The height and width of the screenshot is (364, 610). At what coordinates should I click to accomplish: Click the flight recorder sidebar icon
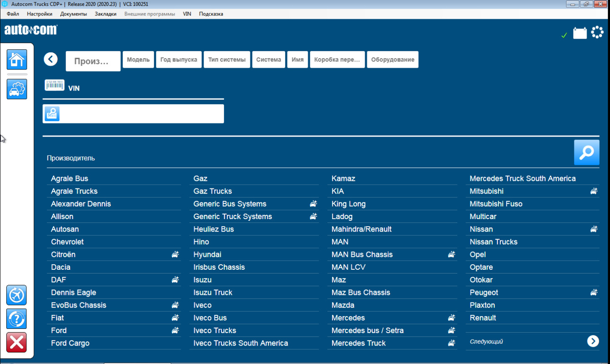[16, 295]
